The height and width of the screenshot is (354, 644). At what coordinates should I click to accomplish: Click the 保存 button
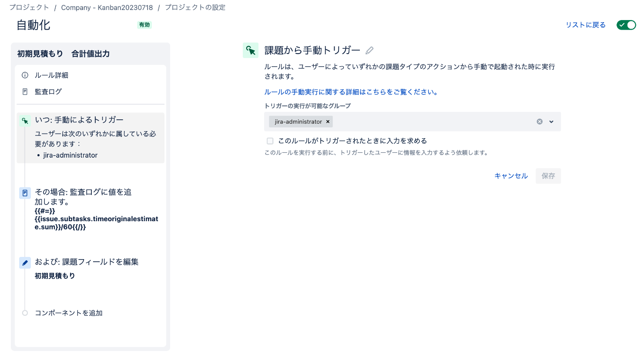[x=548, y=176]
